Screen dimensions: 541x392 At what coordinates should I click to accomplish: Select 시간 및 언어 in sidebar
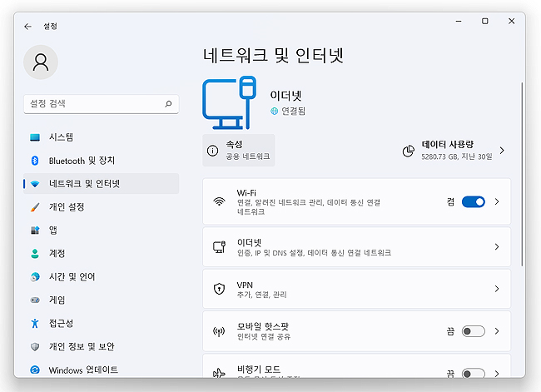point(101,277)
